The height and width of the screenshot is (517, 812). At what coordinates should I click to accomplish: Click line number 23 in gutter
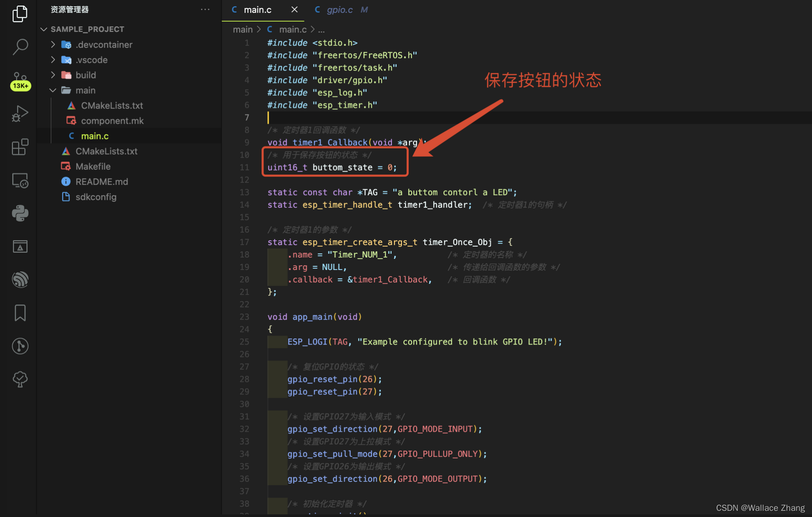(x=244, y=317)
